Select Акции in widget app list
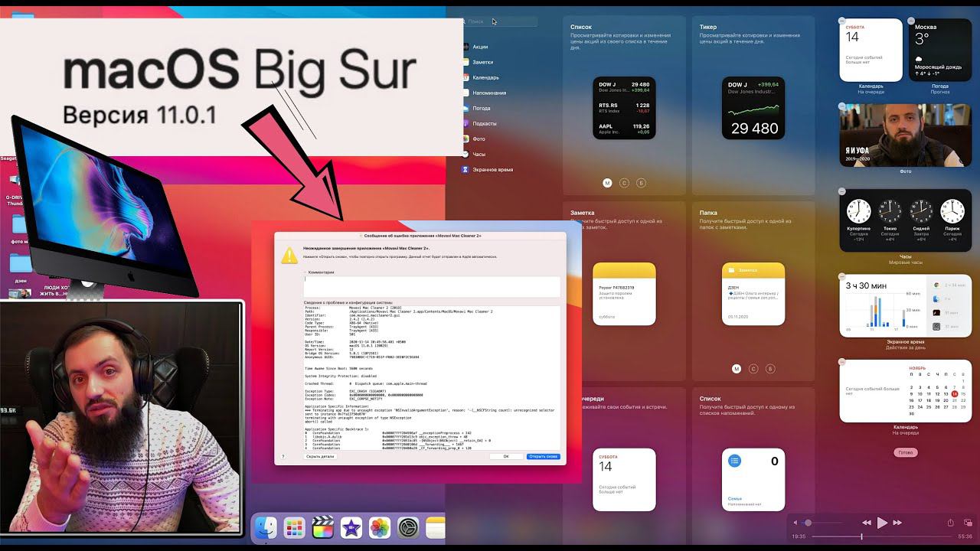Viewport: 980px width, 551px height. click(x=480, y=47)
